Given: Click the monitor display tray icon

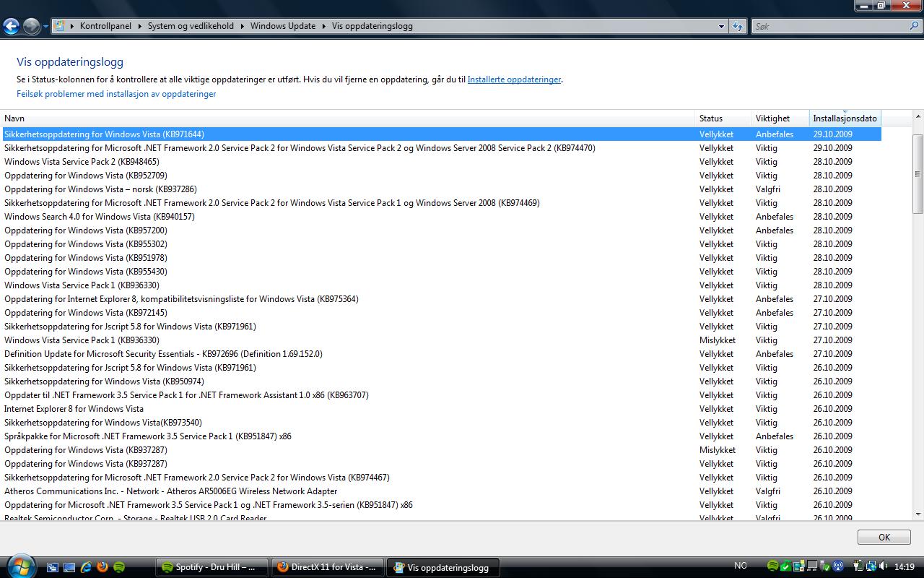Looking at the screenshot, I should 812,566.
